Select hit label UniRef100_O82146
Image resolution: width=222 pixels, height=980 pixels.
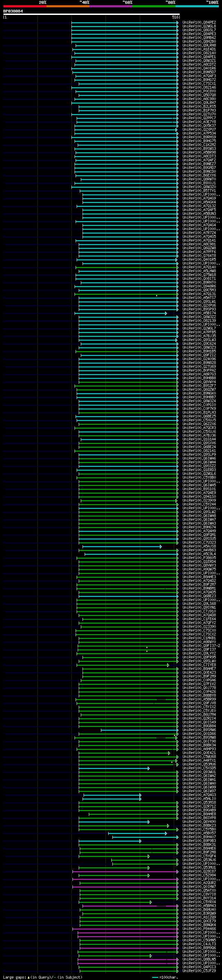pyautogui.click(x=199, y=88)
